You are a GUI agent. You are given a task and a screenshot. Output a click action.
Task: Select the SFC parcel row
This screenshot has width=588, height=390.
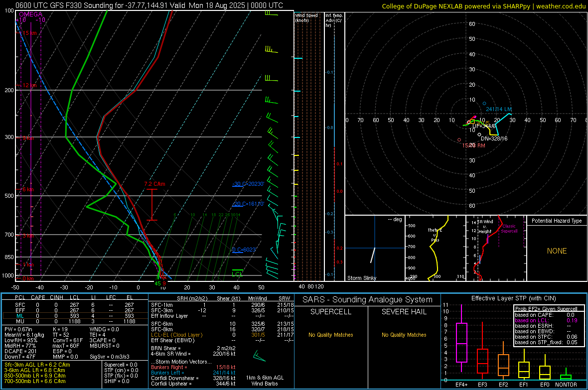[75, 305]
